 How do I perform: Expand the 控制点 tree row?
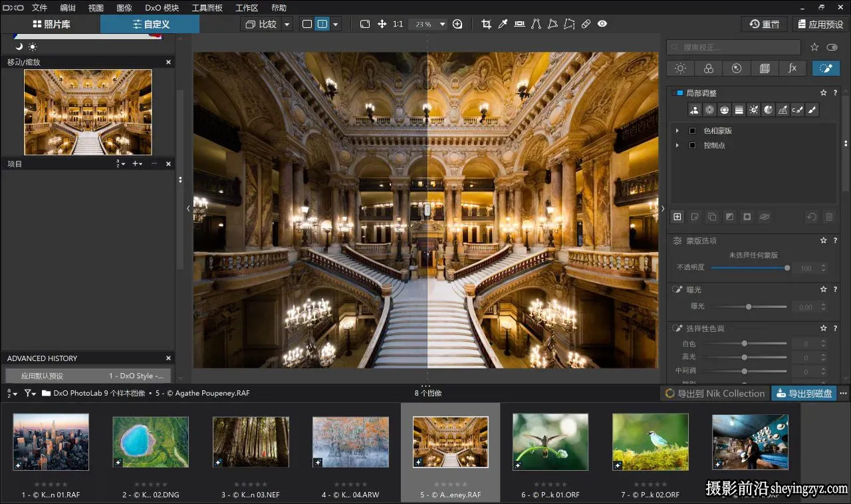(x=677, y=145)
